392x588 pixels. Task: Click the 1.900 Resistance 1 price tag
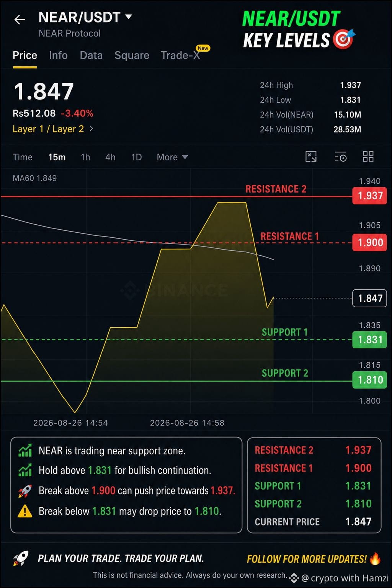tap(370, 243)
